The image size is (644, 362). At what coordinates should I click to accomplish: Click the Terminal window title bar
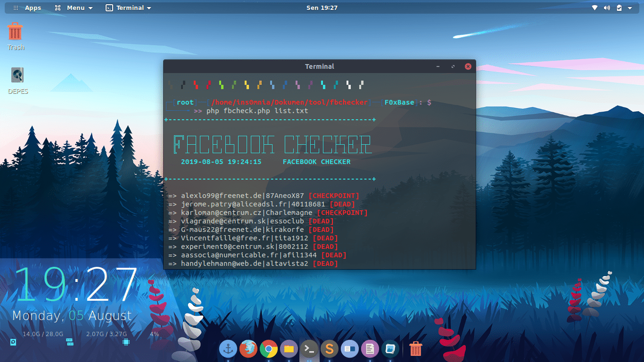pyautogui.click(x=319, y=66)
